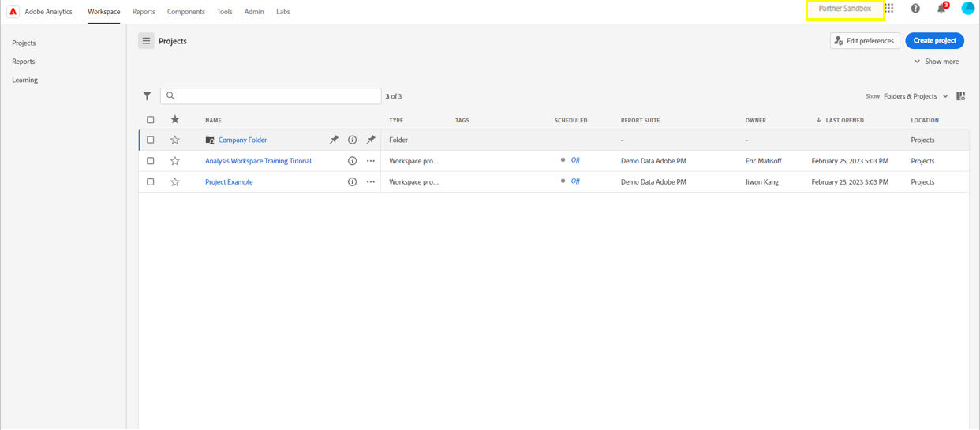
Task: Click the search magnifier icon
Action: (x=170, y=95)
